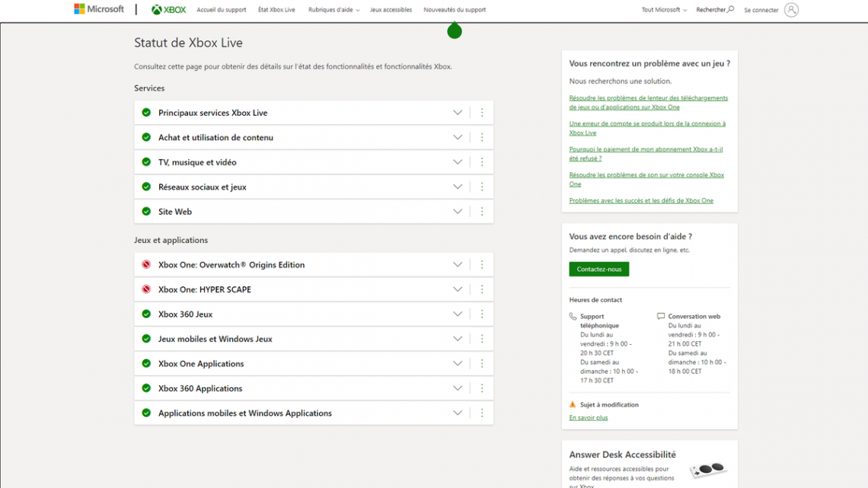Click the user account avatar icon
868x488 pixels.
[x=791, y=10]
